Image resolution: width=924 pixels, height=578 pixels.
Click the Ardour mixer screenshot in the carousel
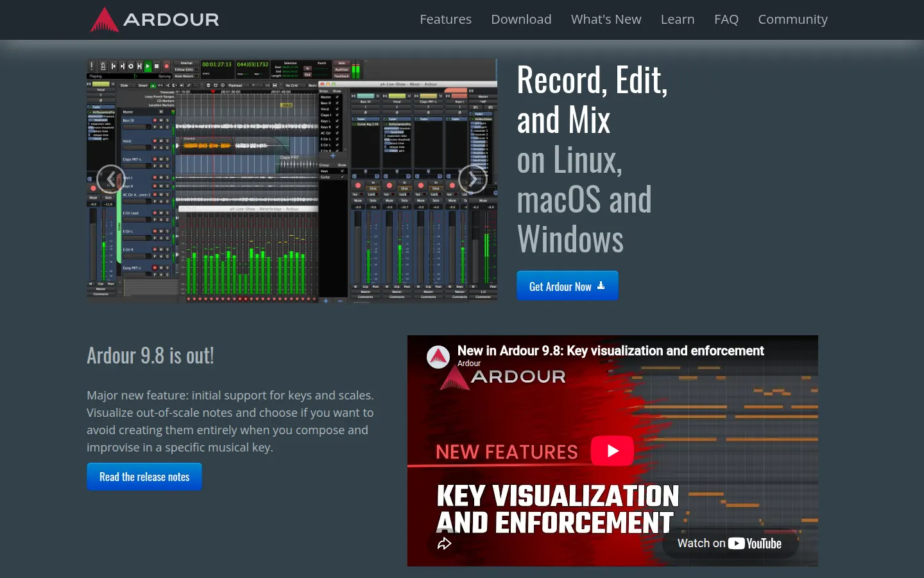(292, 180)
